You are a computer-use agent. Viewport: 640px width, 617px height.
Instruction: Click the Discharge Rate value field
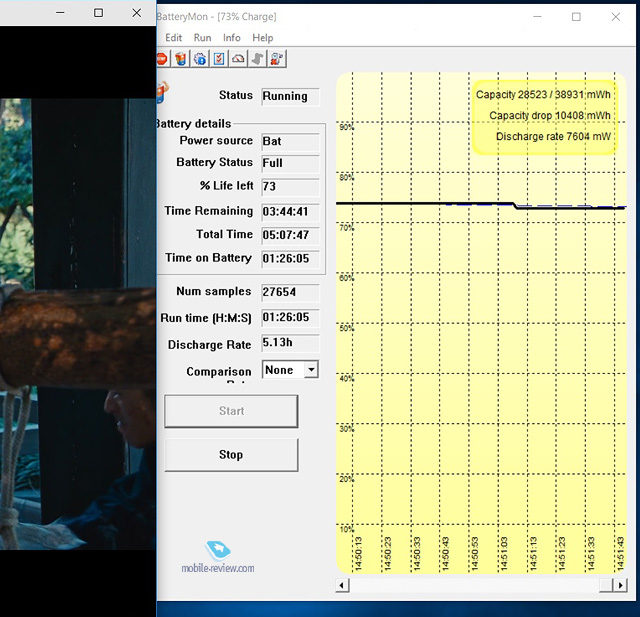[290, 343]
